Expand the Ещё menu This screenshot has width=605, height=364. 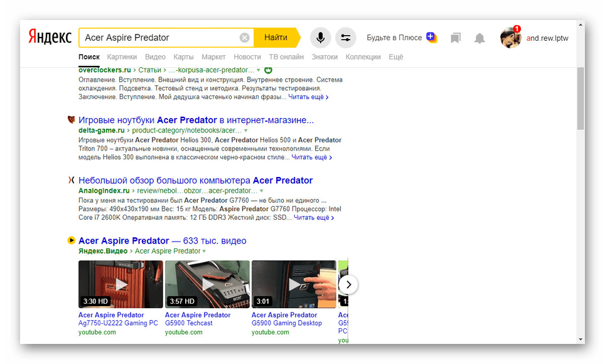point(396,56)
